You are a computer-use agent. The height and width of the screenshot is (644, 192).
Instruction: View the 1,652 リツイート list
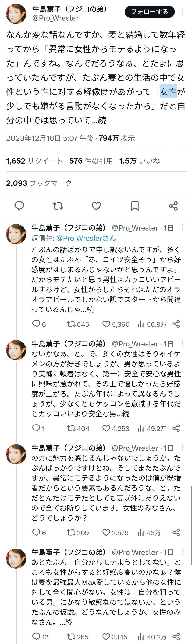[34, 161]
